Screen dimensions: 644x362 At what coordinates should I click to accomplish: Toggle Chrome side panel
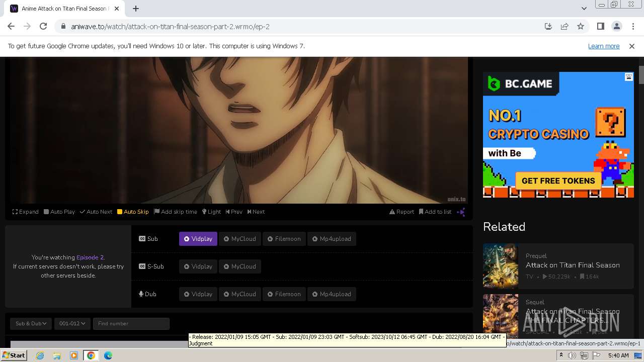click(x=600, y=26)
